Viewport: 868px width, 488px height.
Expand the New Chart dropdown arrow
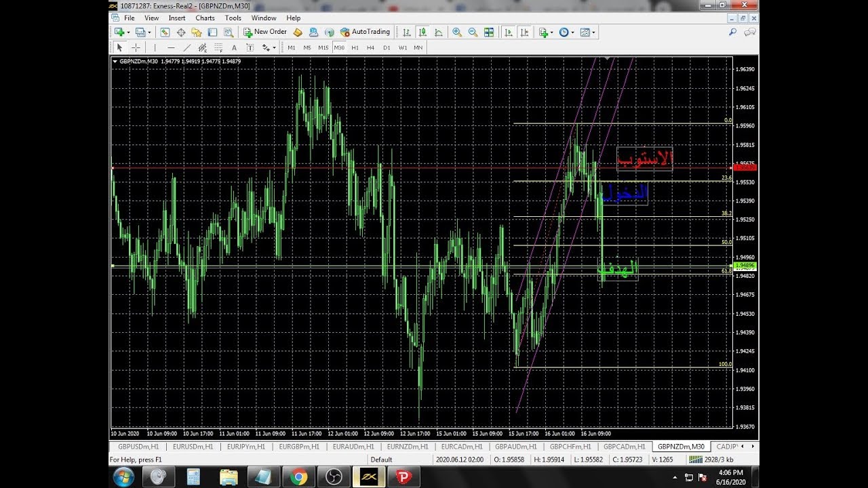point(129,33)
